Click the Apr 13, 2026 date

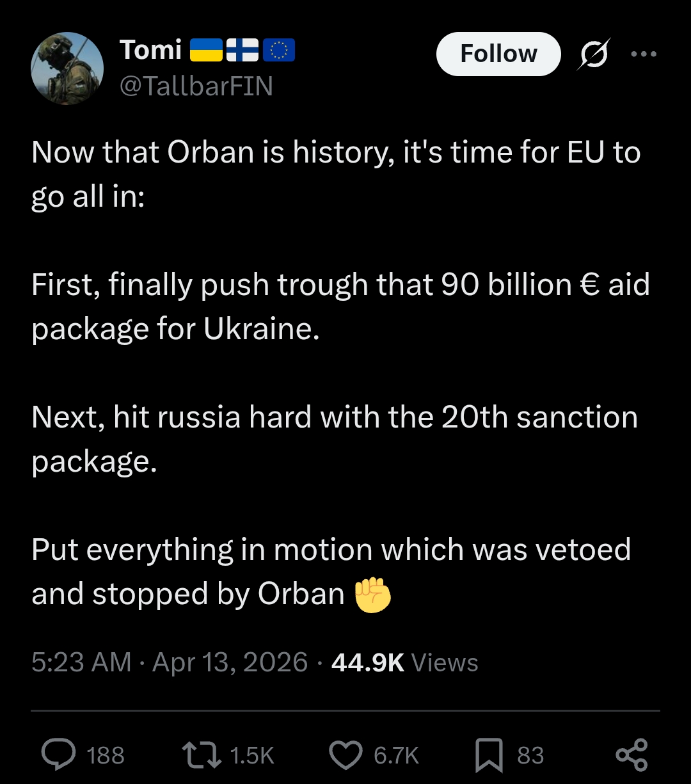(x=230, y=662)
